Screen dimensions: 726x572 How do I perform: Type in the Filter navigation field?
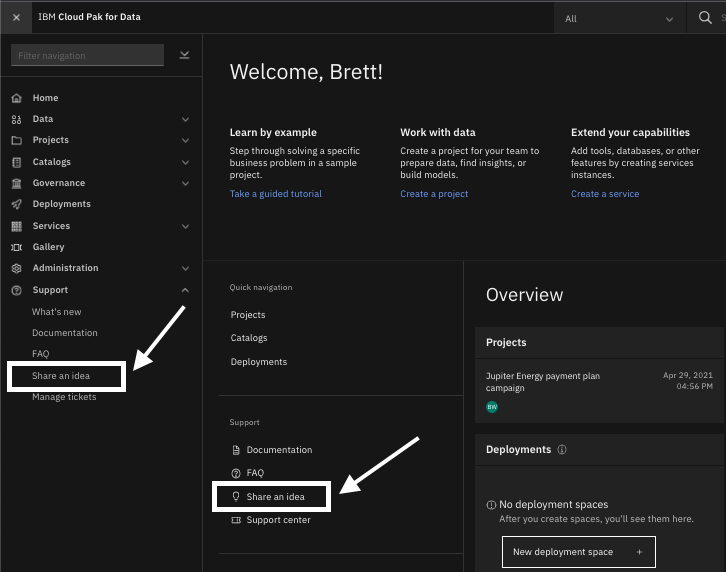point(86,56)
